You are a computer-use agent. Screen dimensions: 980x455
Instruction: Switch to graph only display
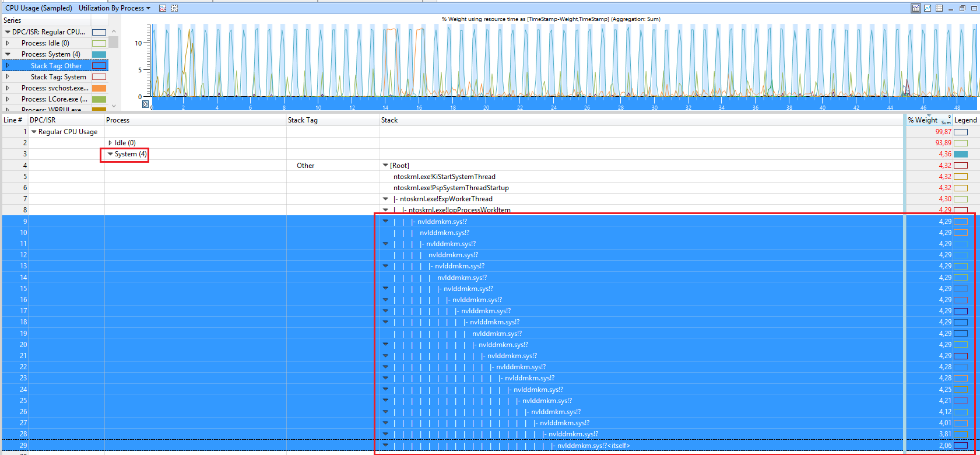928,8
